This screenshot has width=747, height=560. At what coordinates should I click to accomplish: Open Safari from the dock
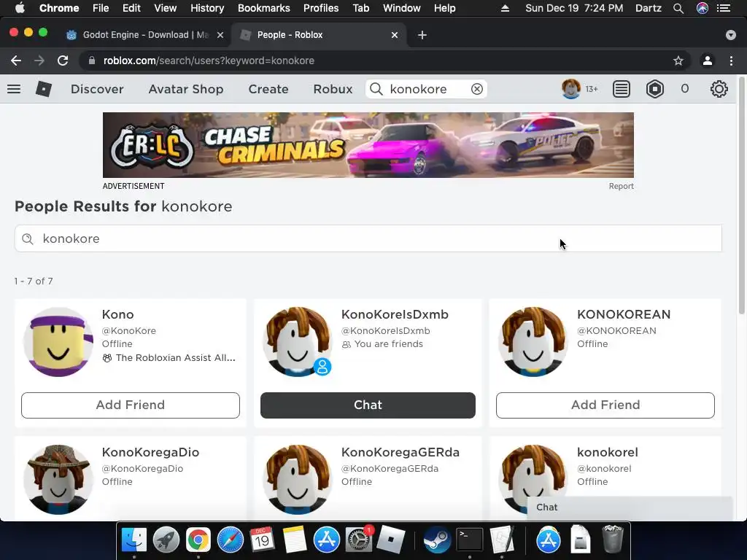click(x=230, y=540)
